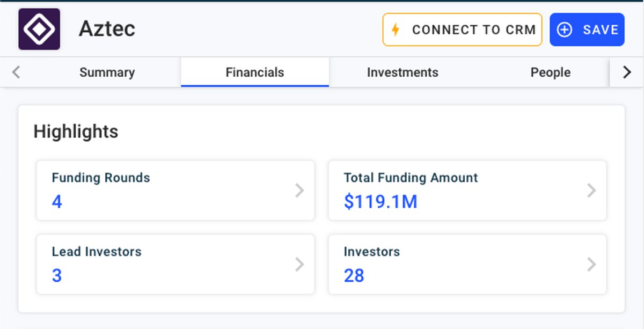Viewport: 644px width, 329px height.
Task: Switch to the Summary tab
Action: (107, 72)
